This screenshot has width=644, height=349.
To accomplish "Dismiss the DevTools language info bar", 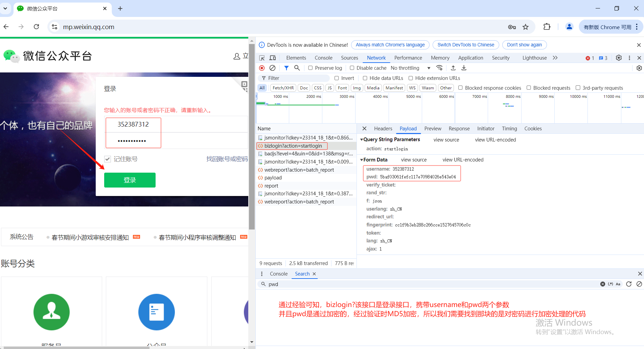I will click(639, 45).
